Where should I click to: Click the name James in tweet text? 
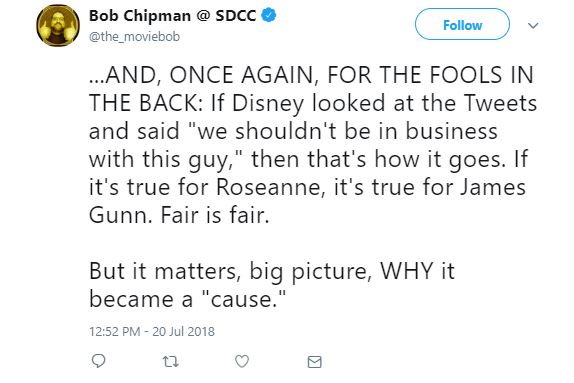click(x=493, y=187)
